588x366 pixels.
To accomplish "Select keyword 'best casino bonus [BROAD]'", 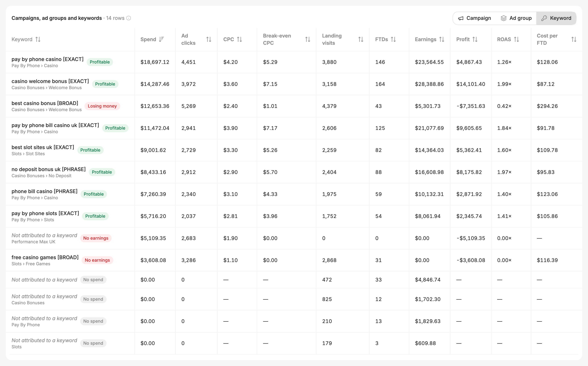I will click(45, 103).
